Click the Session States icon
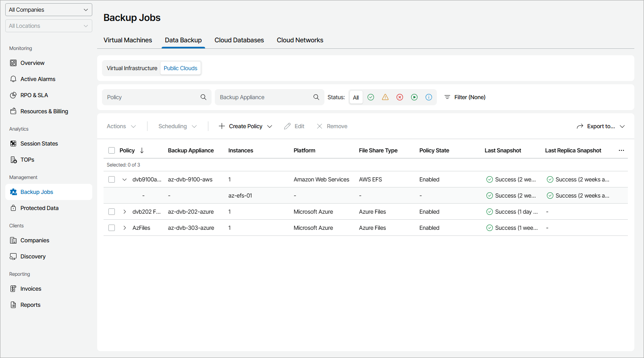 [x=13, y=144]
